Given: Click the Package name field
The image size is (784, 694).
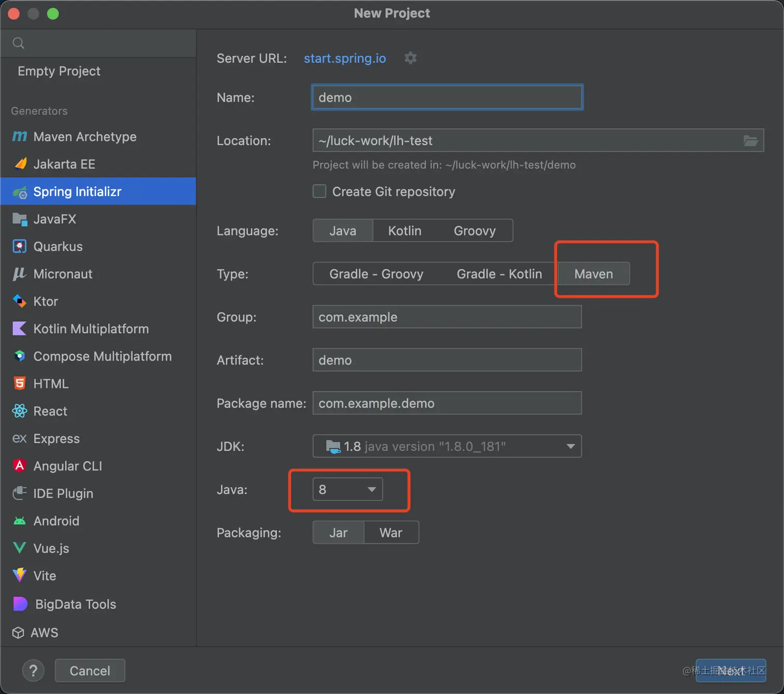Looking at the screenshot, I should coord(447,402).
